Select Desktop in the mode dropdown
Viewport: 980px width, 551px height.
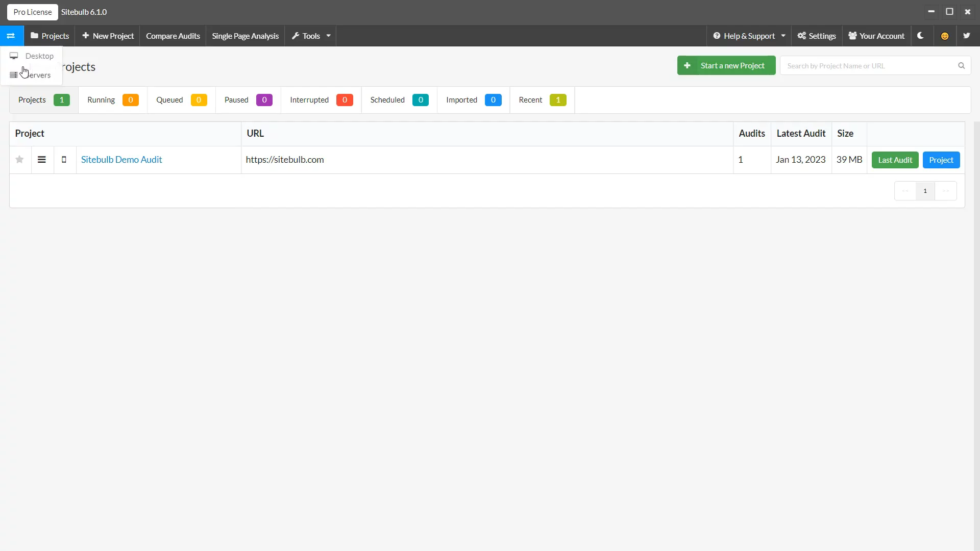(x=39, y=56)
